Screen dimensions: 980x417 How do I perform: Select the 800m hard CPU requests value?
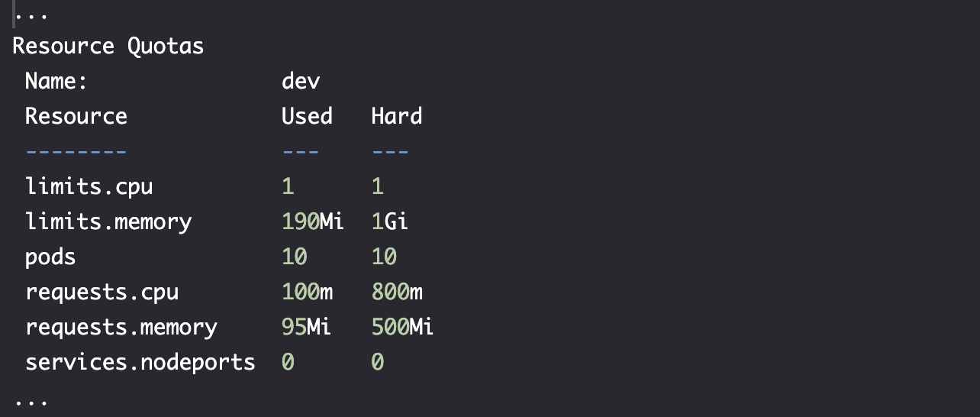[x=397, y=292]
